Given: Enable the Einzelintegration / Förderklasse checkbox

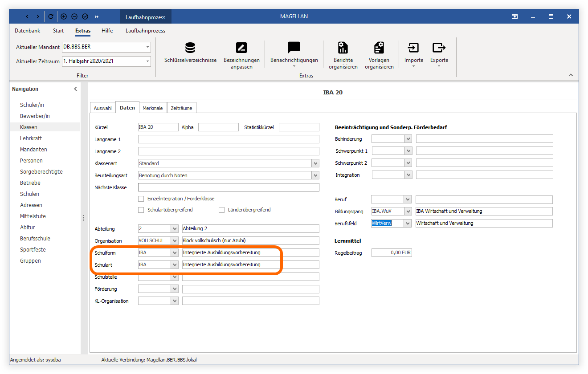Looking at the screenshot, I should click(x=141, y=199).
